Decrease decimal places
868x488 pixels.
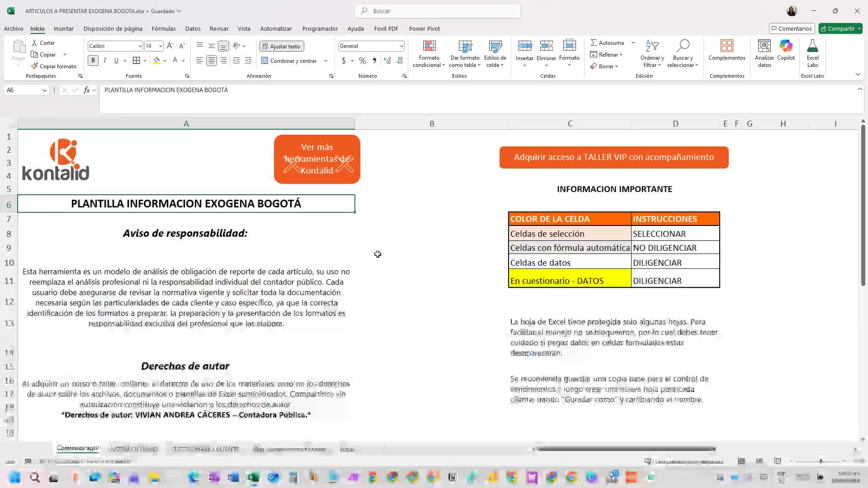click(x=399, y=61)
